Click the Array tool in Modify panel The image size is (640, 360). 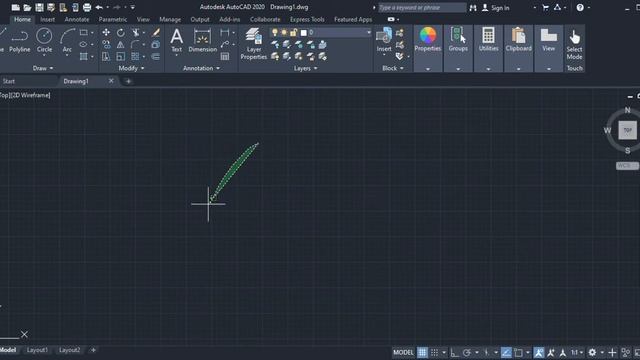coord(136,56)
